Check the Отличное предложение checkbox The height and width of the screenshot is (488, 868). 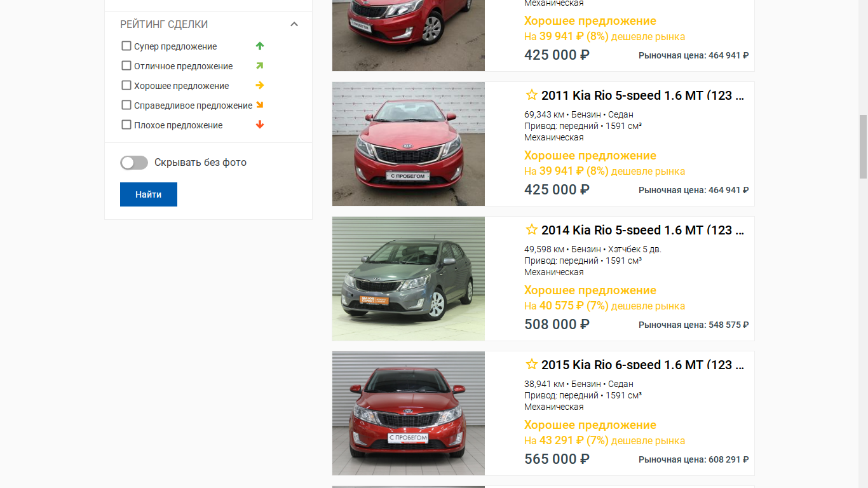click(x=126, y=65)
